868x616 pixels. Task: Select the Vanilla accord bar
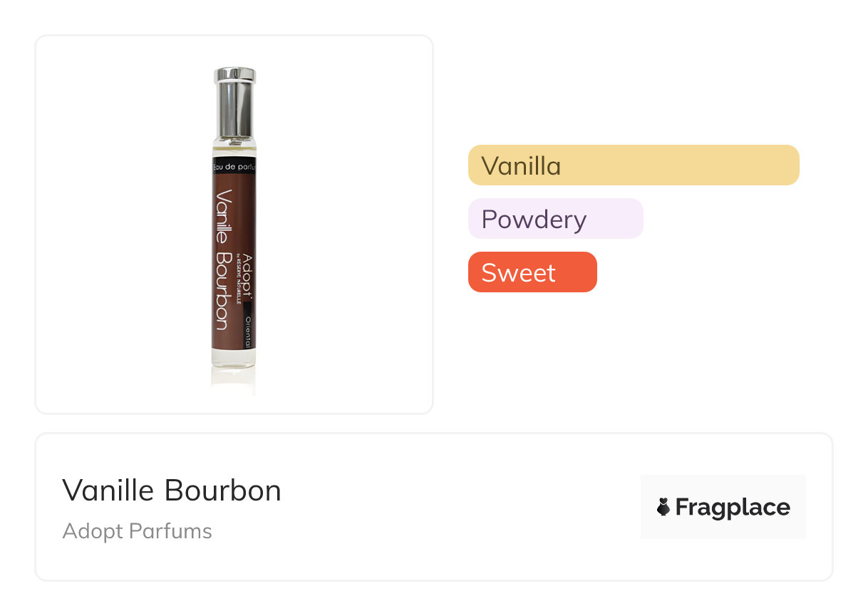click(633, 165)
